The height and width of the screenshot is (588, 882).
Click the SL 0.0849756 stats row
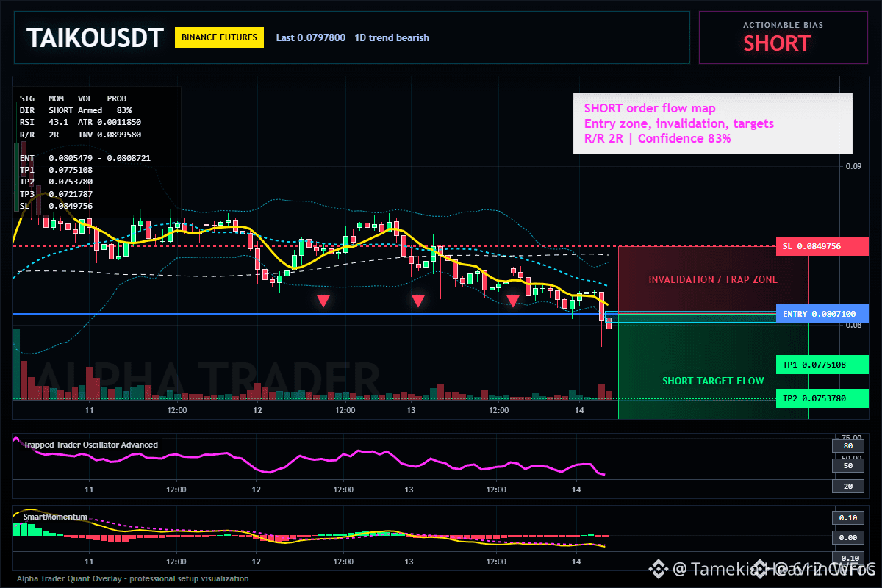pyautogui.click(x=56, y=206)
